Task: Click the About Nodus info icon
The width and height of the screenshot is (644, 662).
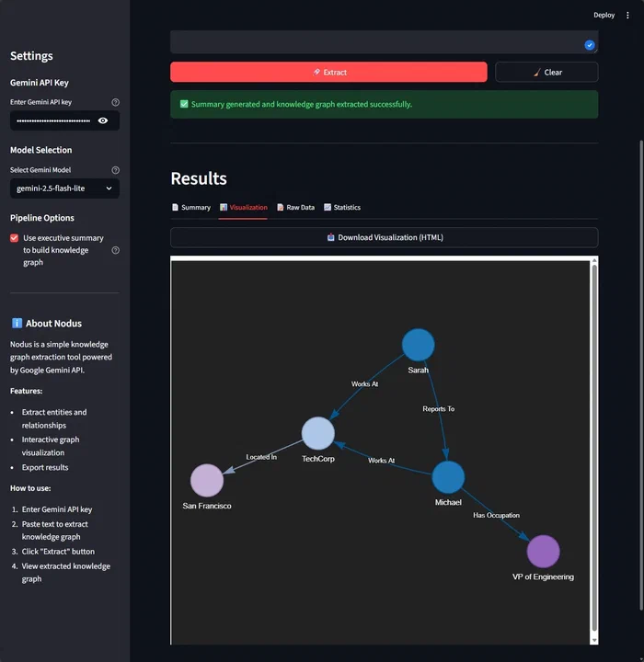Action: click(17, 324)
